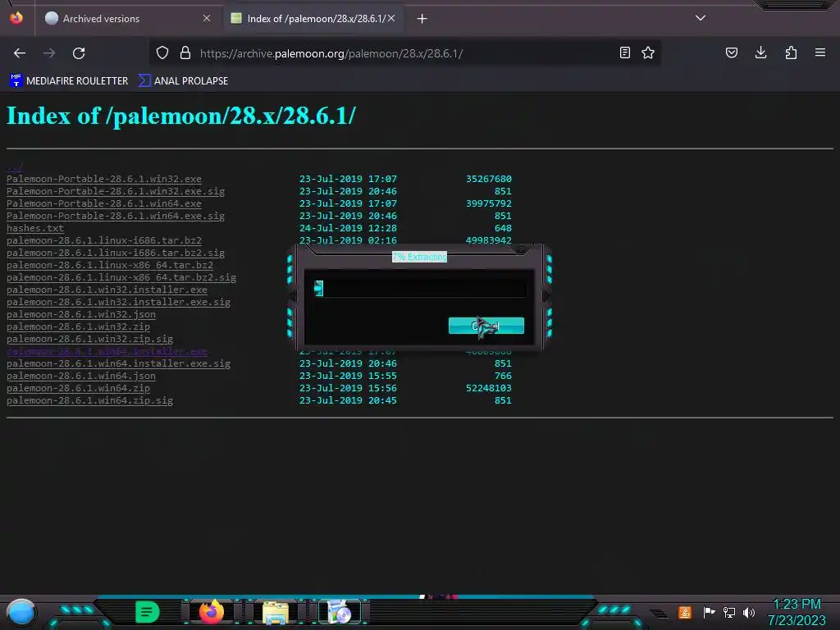840x630 pixels.
Task: Open the MEDIAFIRE ROULETTER bookmark
Action: pos(69,81)
